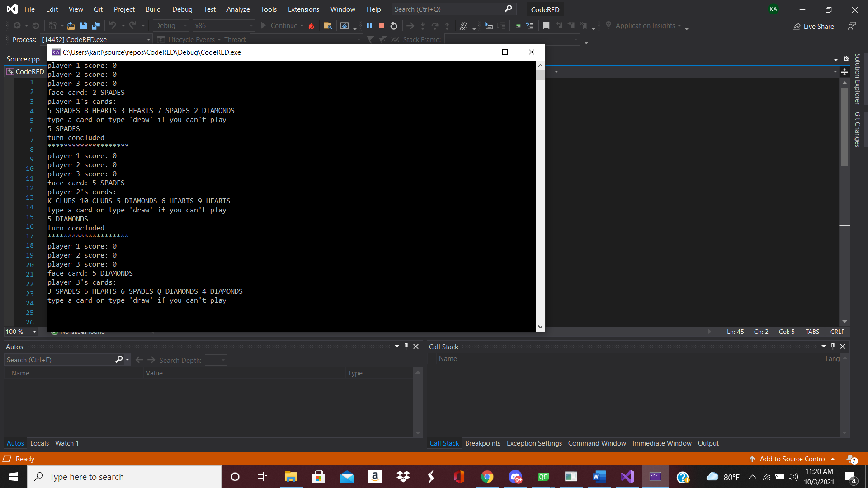Click the Hot Reload flame icon

[311, 26]
